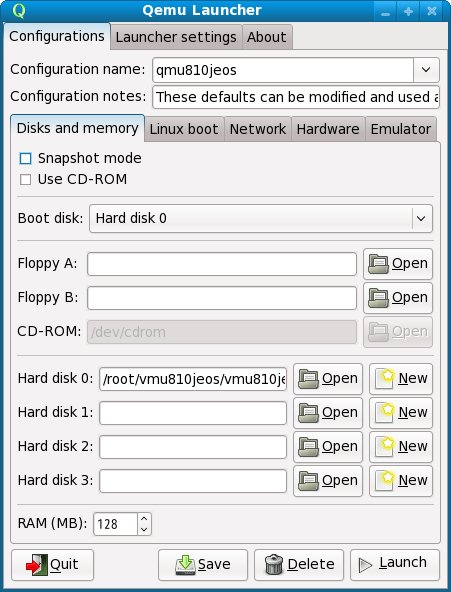
Task: Expand the Configuration name dropdown arrow
Action: click(426, 70)
